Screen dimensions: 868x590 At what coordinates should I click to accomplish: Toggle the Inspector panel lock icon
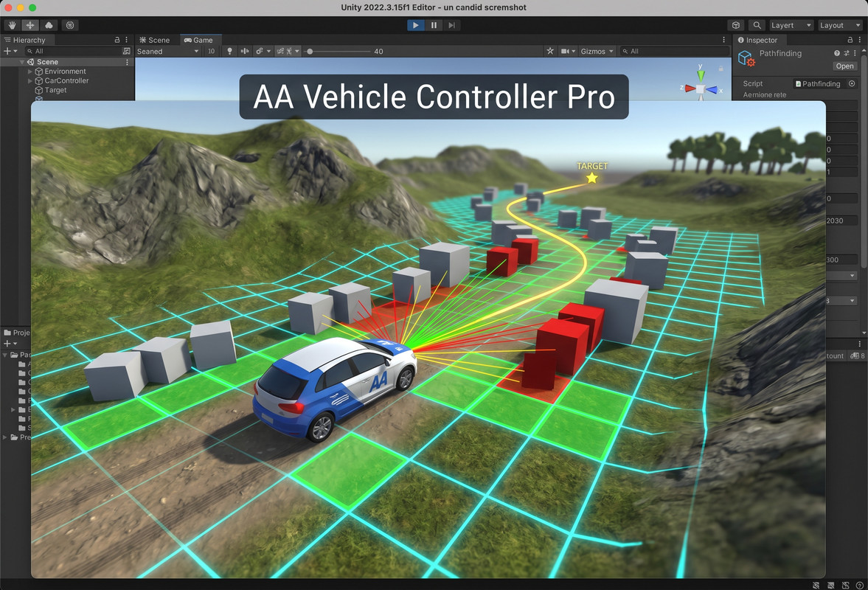(850, 40)
